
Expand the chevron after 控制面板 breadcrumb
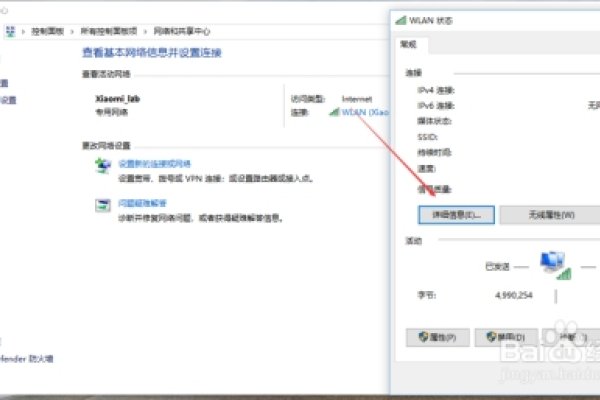pyautogui.click(x=72, y=32)
